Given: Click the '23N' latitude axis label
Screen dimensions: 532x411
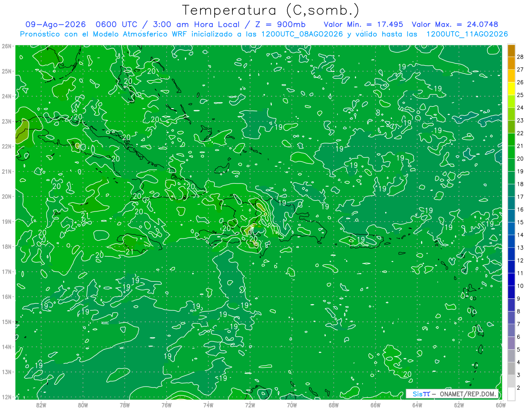Looking at the screenshot, I should [7, 121].
